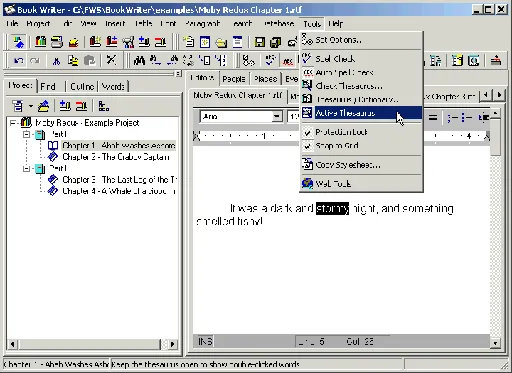This screenshot has width=512, height=373.
Task: Click the highlighted word stormy in text
Action: (x=332, y=209)
